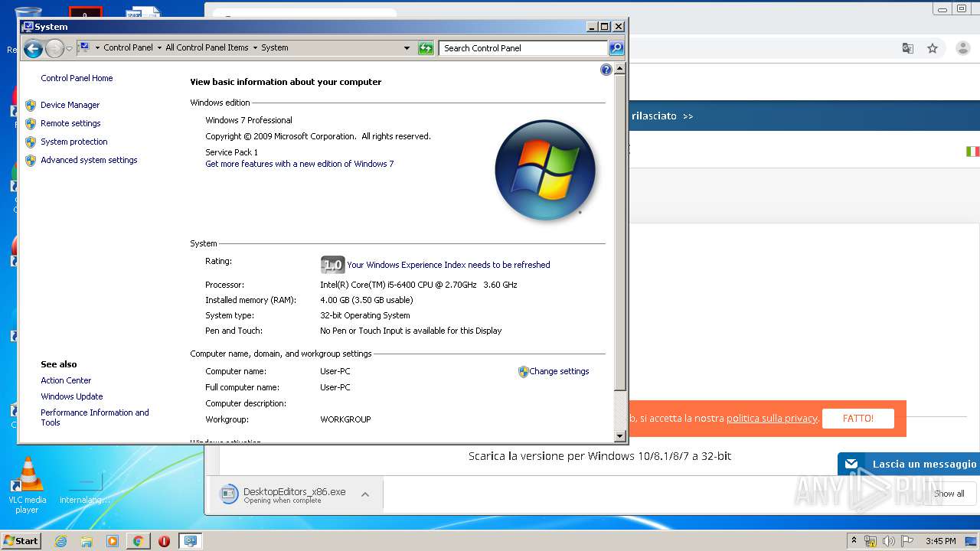Open Windows Update under See also
This screenshot has width=980, height=551.
click(72, 396)
